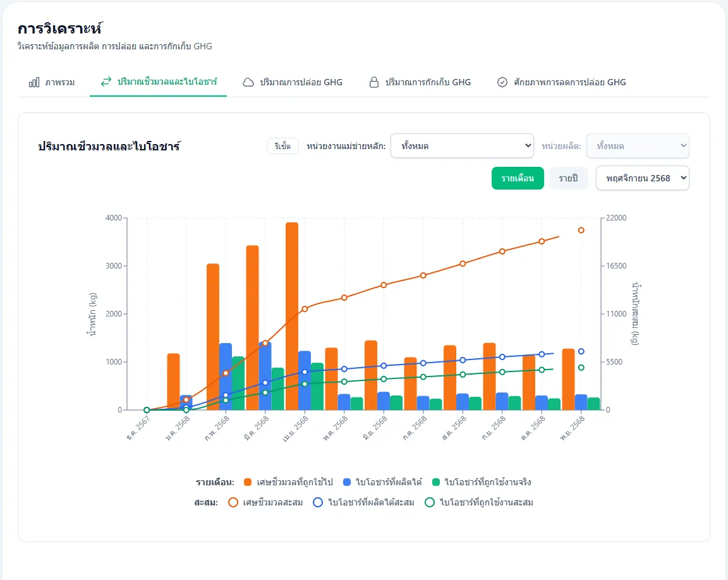728x580 pixels.
Task: Open the ภาพรวม tab
Action: (52, 82)
